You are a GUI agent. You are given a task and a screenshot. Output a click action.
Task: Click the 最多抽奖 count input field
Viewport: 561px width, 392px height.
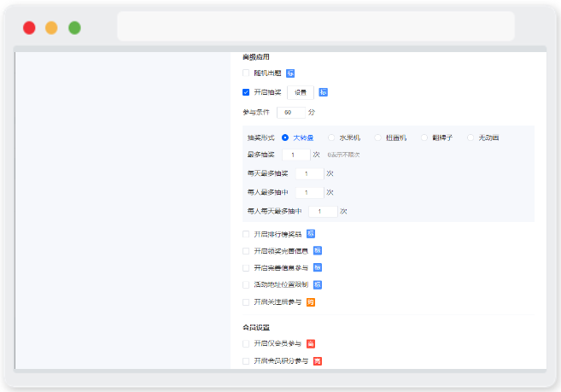296,155
